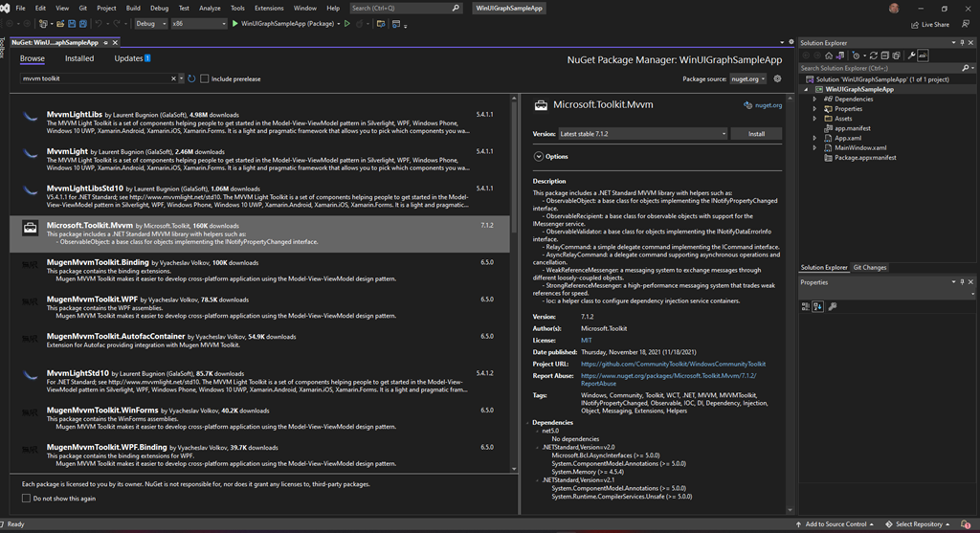
Task: Click the NuGet package source settings gear
Action: pos(777,79)
